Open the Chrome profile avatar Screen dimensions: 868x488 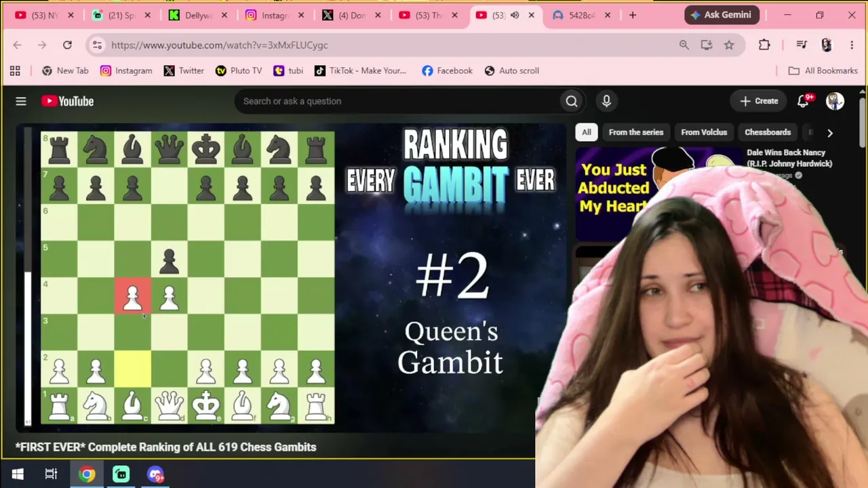(826, 45)
